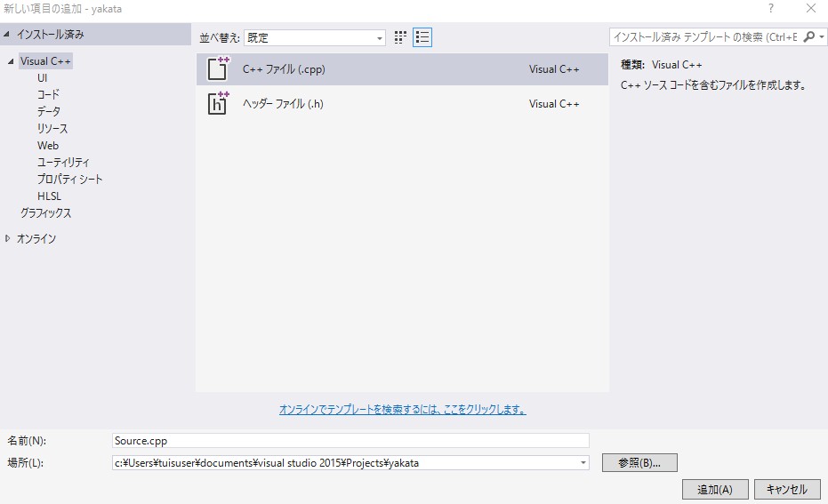Expand the オンライン section
This screenshot has width=828, height=504.
click(7, 238)
